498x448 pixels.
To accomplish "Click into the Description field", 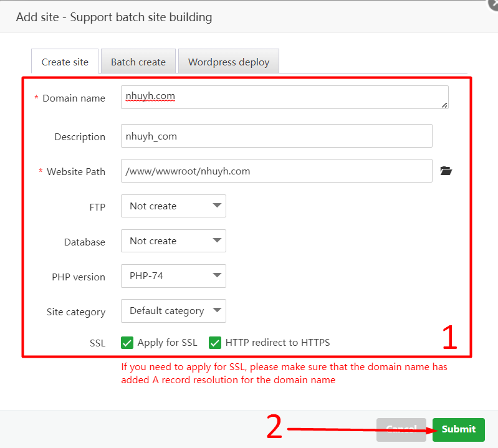I will tap(276, 136).
